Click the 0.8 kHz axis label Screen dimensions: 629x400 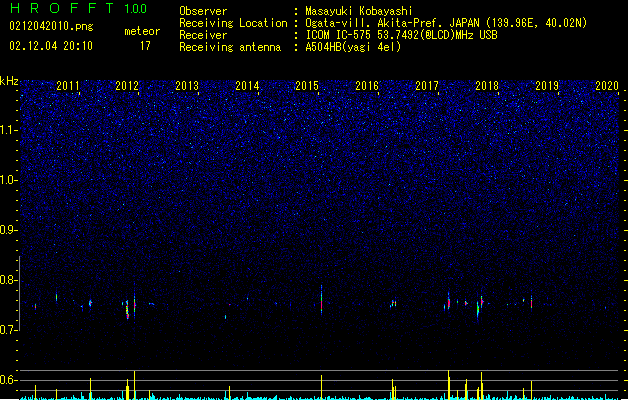point(9,280)
